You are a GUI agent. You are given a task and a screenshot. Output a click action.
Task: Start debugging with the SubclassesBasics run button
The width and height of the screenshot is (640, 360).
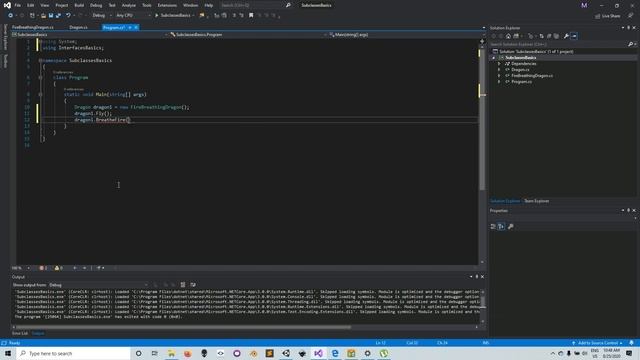(172, 16)
